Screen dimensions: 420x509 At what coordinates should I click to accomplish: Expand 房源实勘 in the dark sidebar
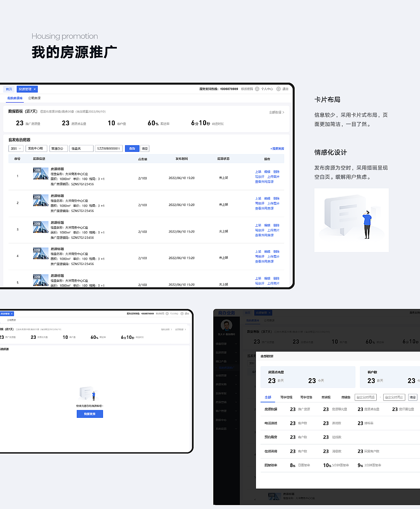click(x=226, y=384)
